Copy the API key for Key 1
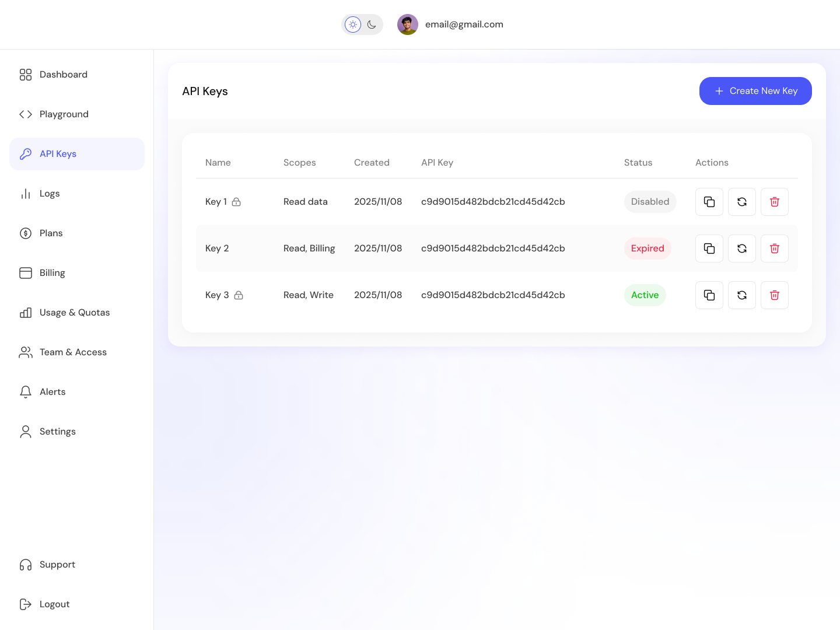840x630 pixels. (709, 201)
